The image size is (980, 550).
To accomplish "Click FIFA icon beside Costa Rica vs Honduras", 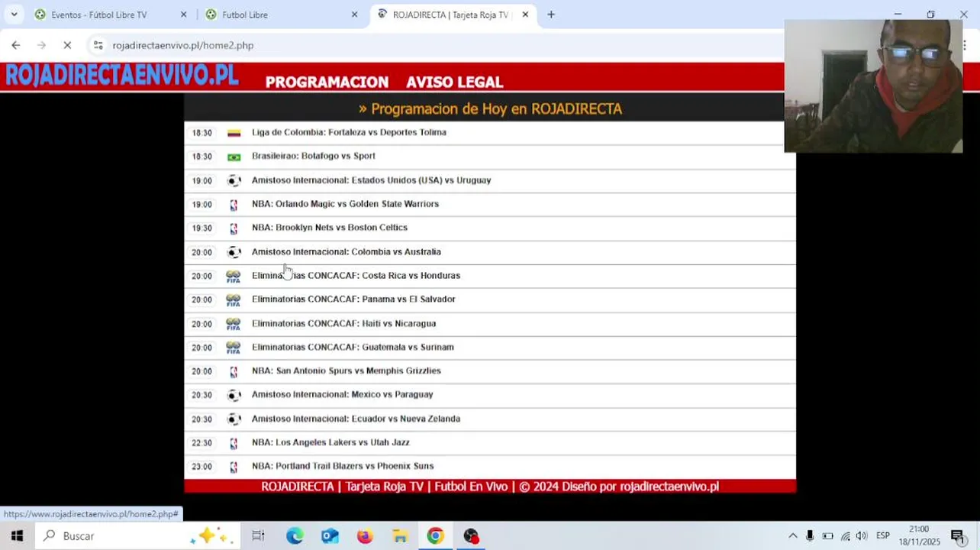I will click(234, 277).
